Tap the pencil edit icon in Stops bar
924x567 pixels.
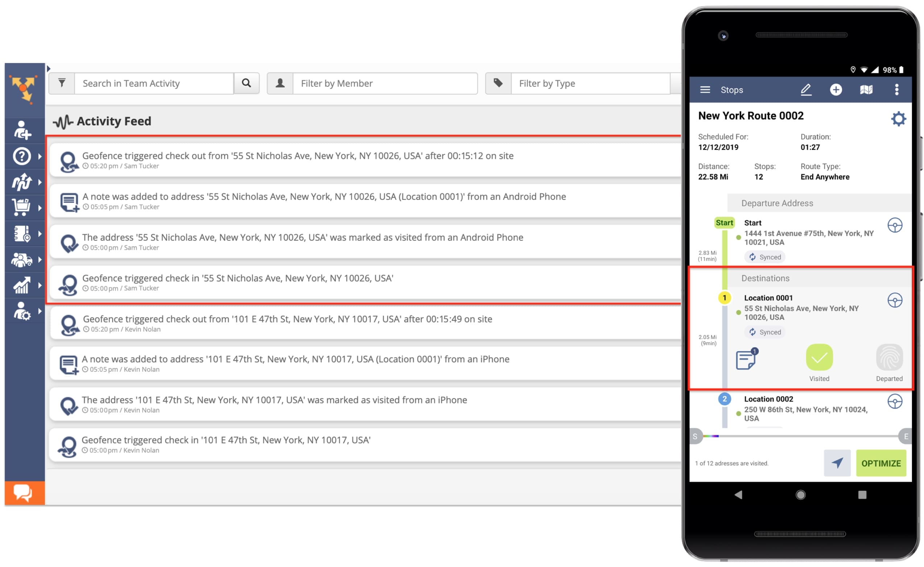click(806, 90)
